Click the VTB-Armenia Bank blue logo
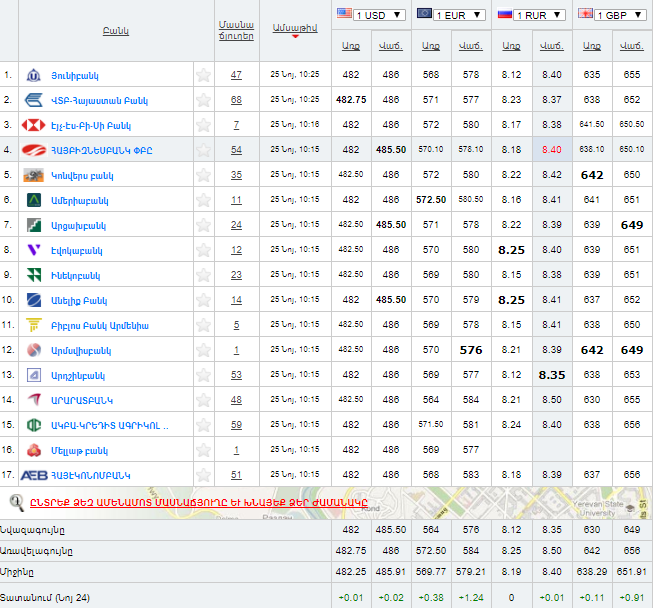 (33, 100)
